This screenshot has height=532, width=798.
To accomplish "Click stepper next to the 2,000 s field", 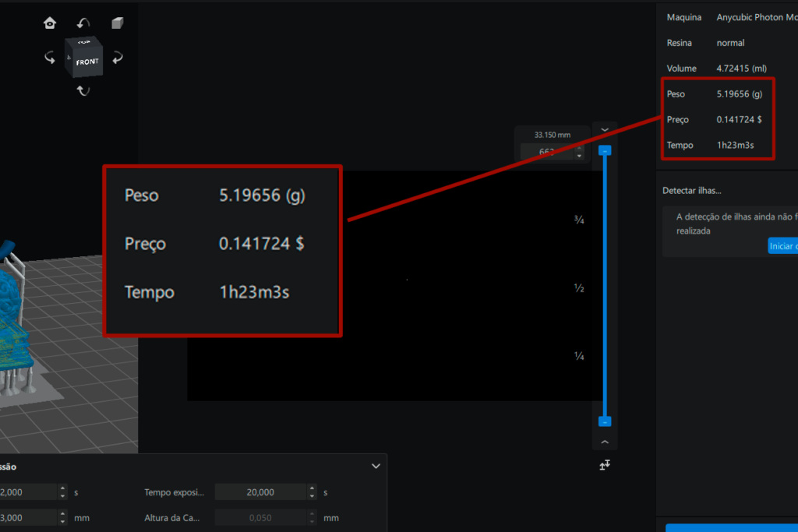I will (x=62, y=492).
